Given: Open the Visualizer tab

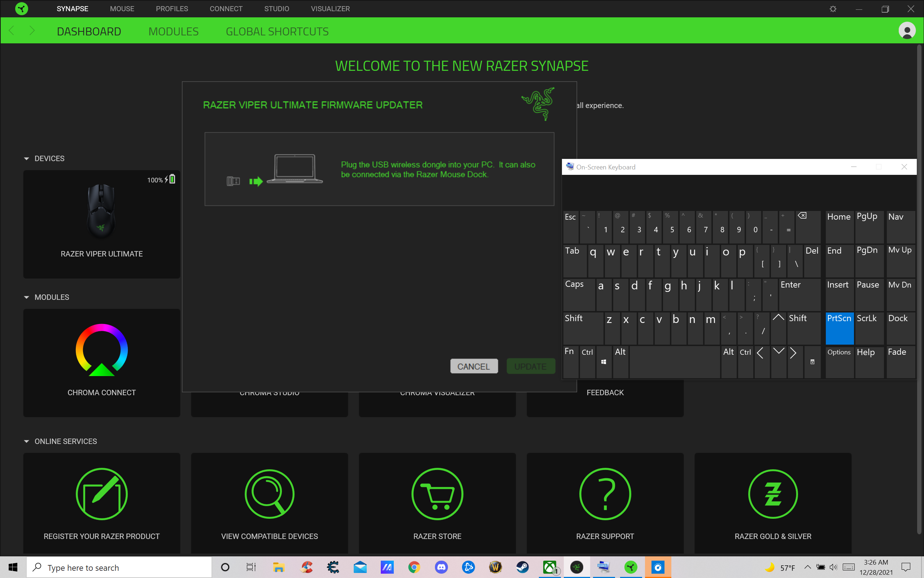Looking at the screenshot, I should [x=330, y=9].
